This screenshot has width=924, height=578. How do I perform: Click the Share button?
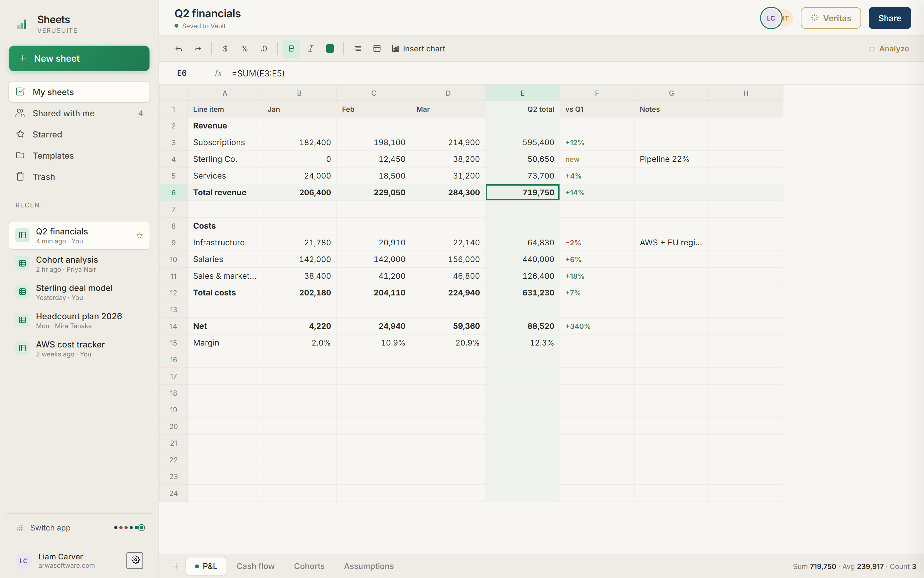pos(890,18)
